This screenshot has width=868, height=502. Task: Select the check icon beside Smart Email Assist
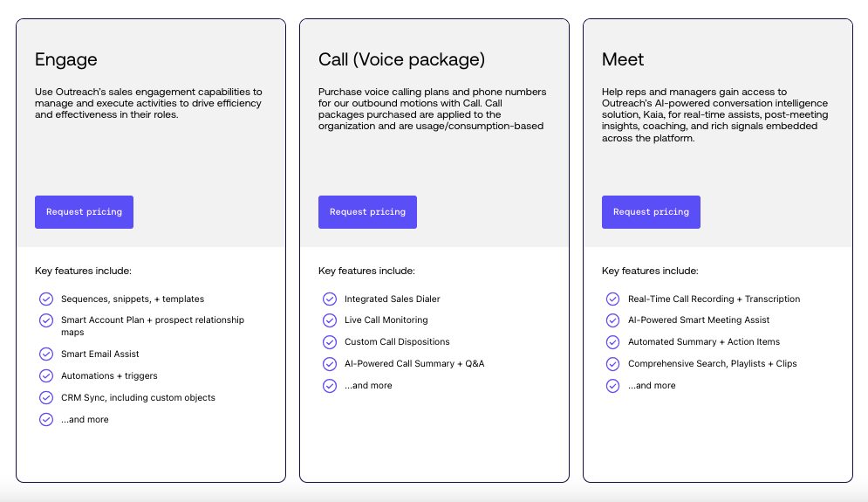[x=46, y=354]
